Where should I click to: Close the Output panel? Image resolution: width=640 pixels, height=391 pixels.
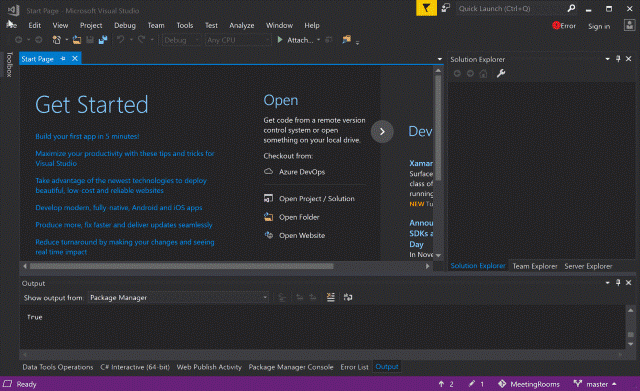629,283
